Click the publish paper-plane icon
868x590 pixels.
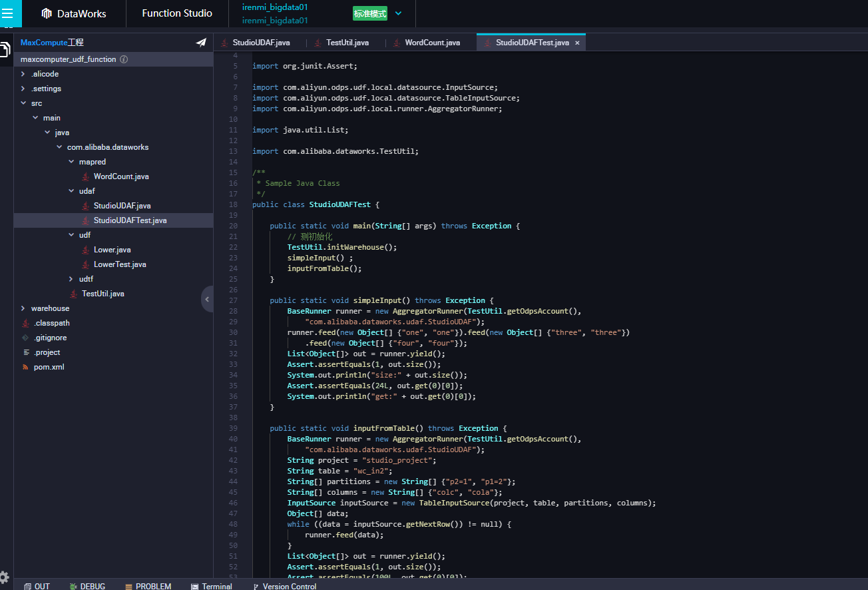[x=201, y=43]
